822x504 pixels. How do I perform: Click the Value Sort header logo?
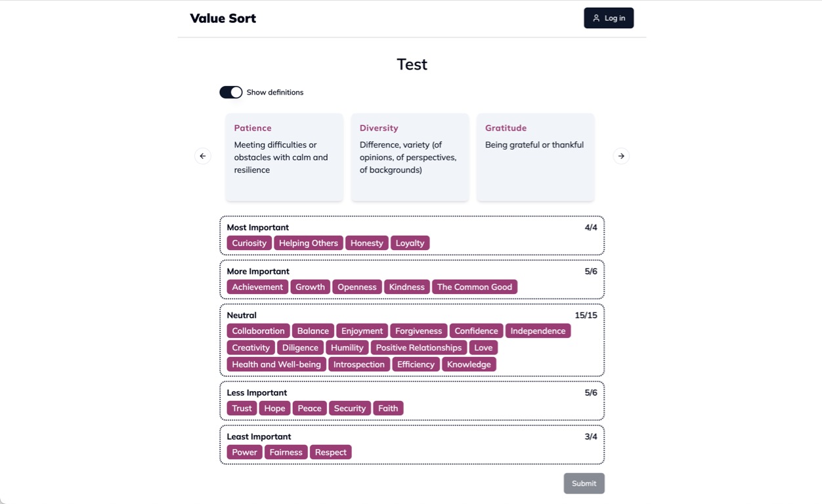point(223,18)
